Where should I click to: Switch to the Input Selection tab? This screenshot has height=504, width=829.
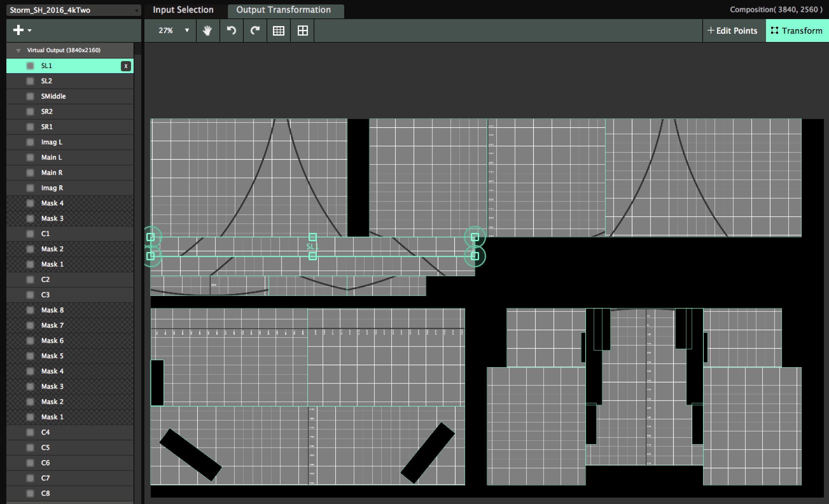click(x=183, y=10)
